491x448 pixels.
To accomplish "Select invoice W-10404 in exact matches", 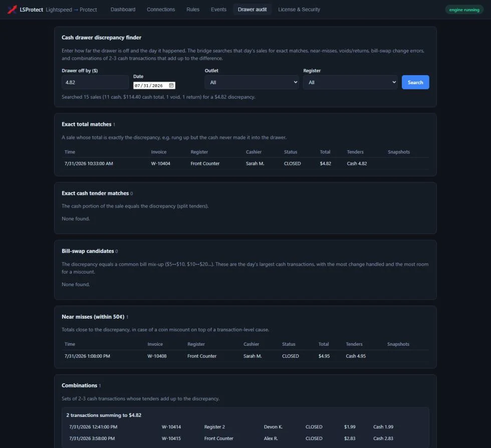I will click(x=161, y=163).
